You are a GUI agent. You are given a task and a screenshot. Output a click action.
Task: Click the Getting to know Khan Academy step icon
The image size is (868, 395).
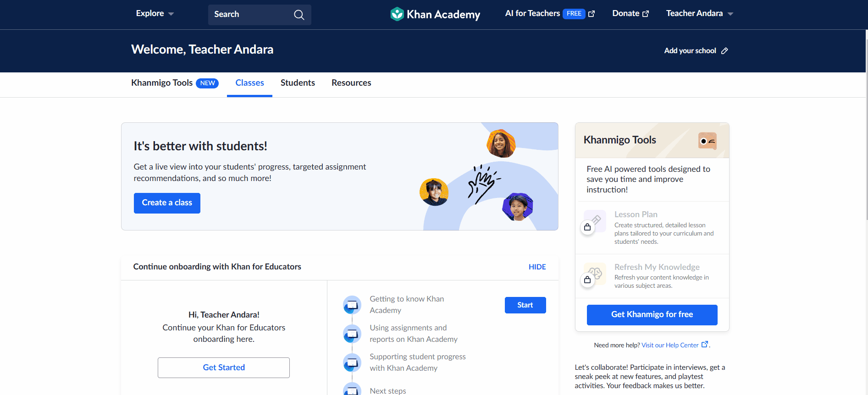point(352,305)
